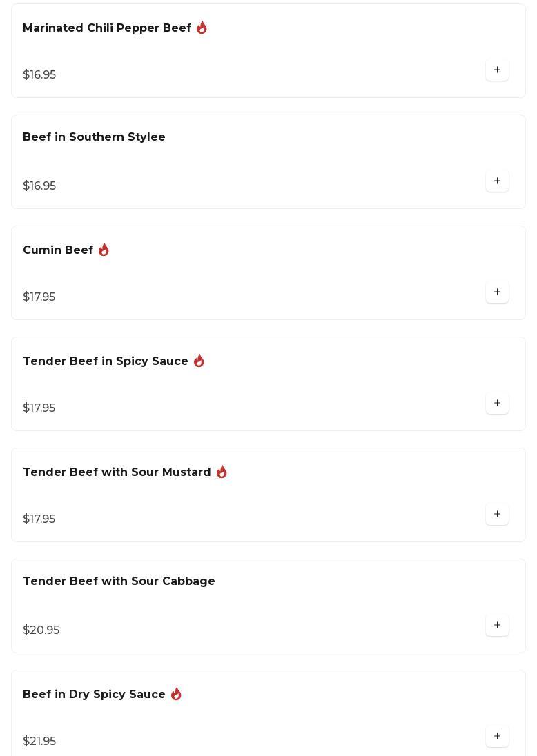Image resolution: width=537 pixels, height=756 pixels.
Task: Click spicy flame icon beside Cumin Beef
Action: 104,250
